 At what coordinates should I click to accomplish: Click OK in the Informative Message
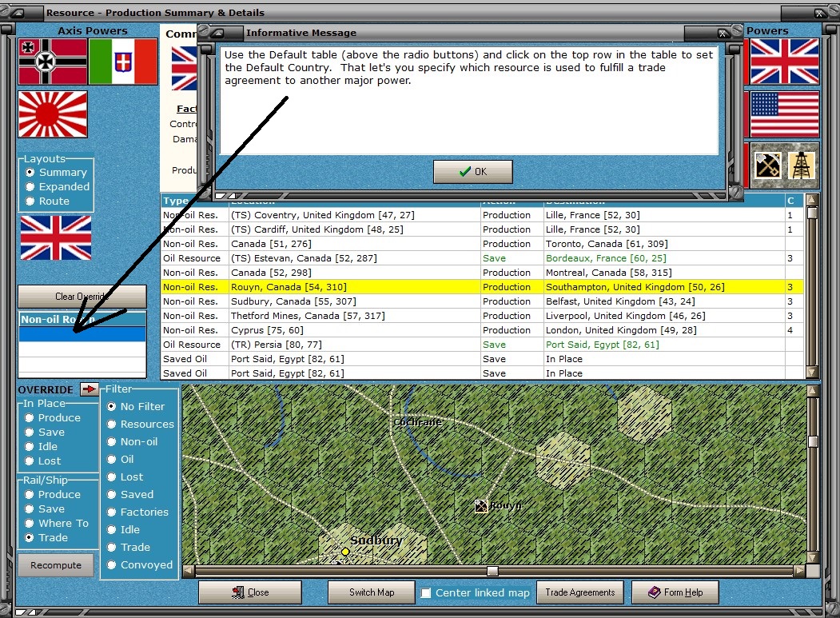(x=473, y=172)
